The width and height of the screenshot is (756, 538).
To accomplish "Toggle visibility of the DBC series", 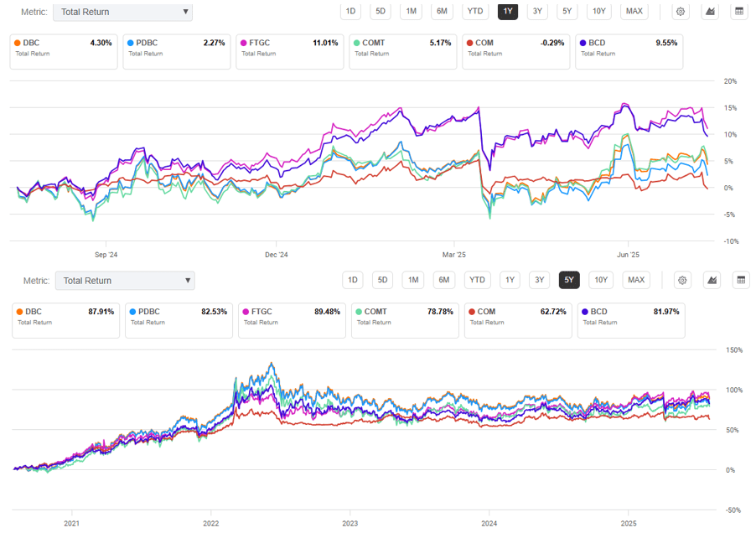I will [63, 50].
